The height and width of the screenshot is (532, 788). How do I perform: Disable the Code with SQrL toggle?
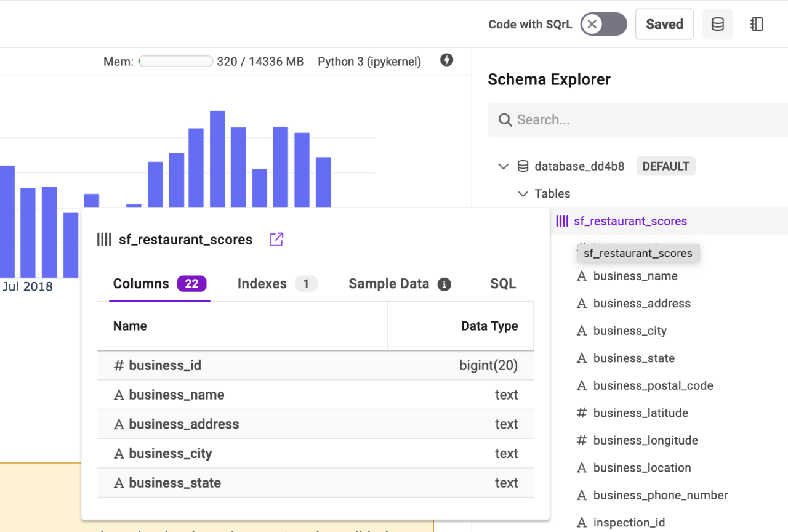603,24
